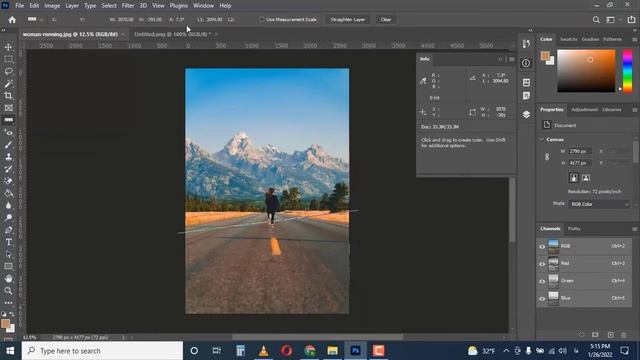This screenshot has width=640, height=360.
Task: Open the Layers panel icon in dock
Action: point(526,115)
